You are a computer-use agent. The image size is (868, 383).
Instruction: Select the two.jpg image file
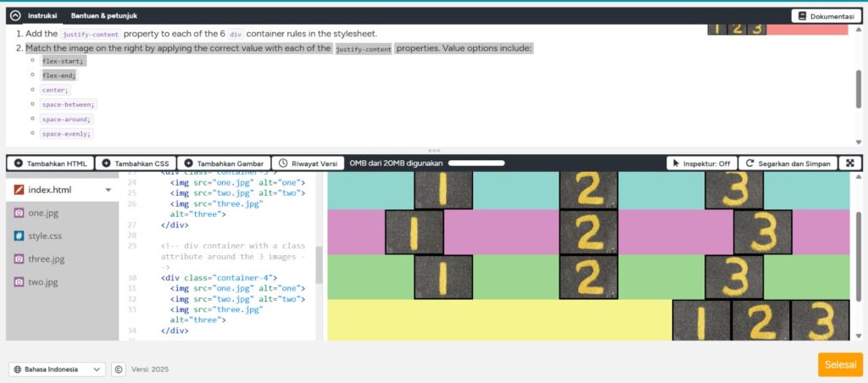[x=42, y=282]
